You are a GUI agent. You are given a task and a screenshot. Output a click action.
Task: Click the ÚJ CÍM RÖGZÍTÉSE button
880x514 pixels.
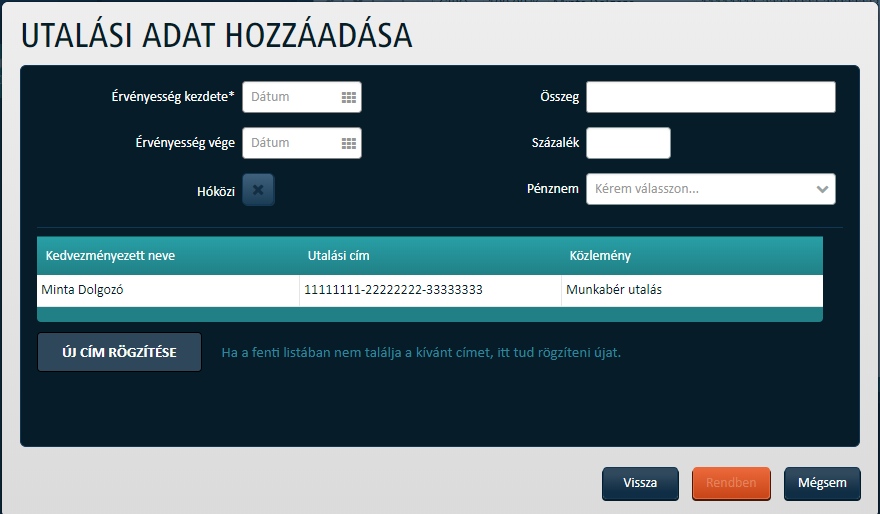click(120, 352)
